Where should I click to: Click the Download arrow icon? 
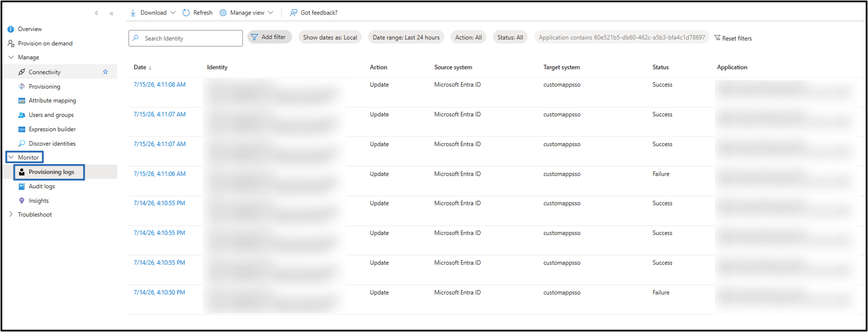pyautogui.click(x=133, y=13)
